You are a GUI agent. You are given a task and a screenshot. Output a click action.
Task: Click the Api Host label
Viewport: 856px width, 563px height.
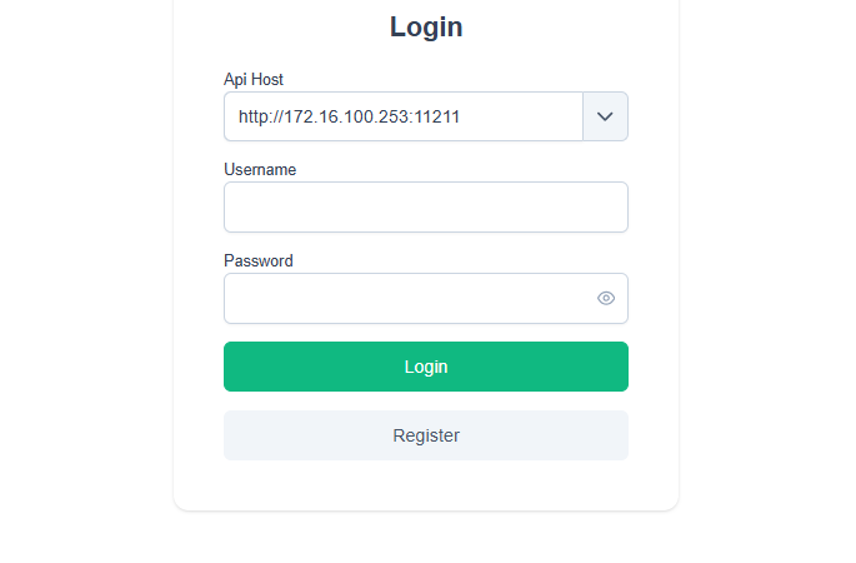pyautogui.click(x=254, y=79)
